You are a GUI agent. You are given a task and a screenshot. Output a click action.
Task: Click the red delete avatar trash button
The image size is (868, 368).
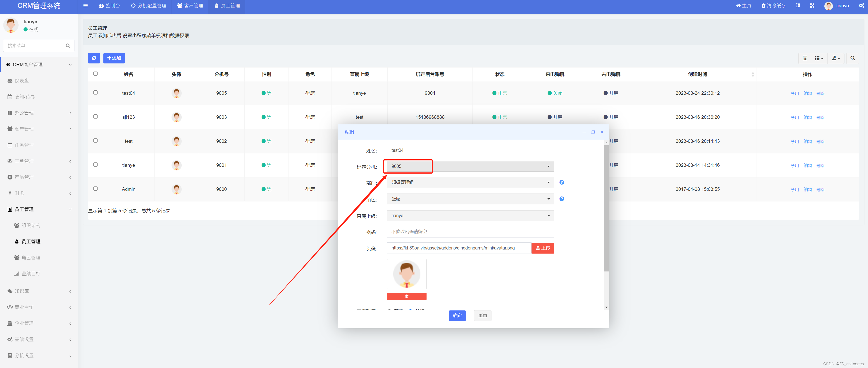point(406,296)
